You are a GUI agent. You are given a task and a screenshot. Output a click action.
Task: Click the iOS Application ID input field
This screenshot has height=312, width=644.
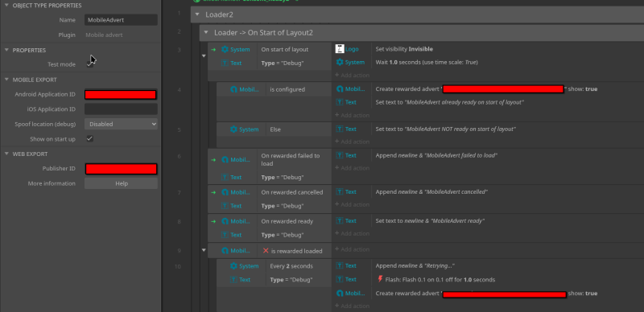[121, 109]
